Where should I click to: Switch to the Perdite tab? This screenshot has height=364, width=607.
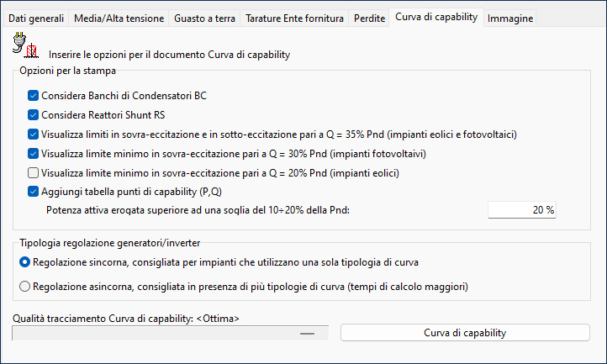(369, 18)
